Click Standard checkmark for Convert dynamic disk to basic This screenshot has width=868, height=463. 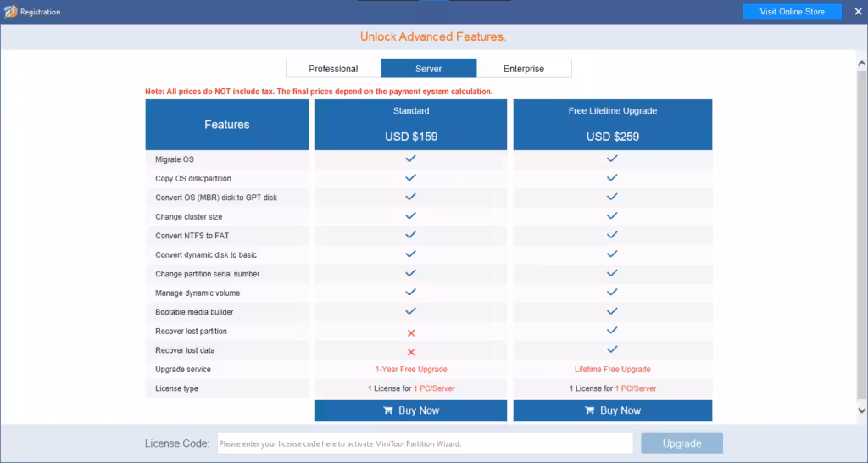coord(410,254)
